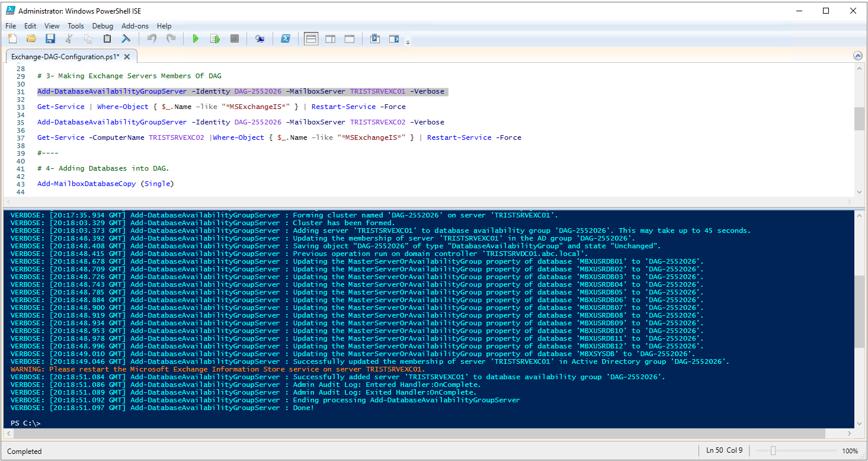868x461 pixels.
Task: Click the console line ending with 'Done!'
Action: pyautogui.click(x=162, y=408)
